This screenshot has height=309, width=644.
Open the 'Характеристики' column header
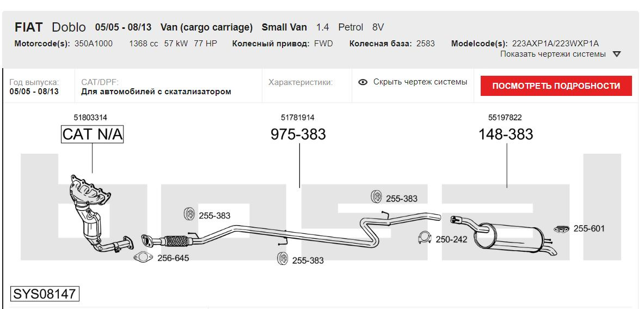tap(300, 82)
